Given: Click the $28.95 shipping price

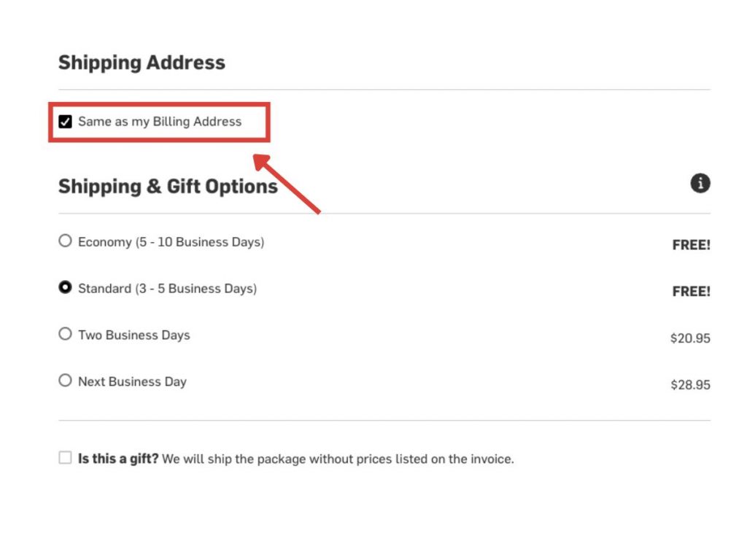Looking at the screenshot, I should click(x=690, y=385).
